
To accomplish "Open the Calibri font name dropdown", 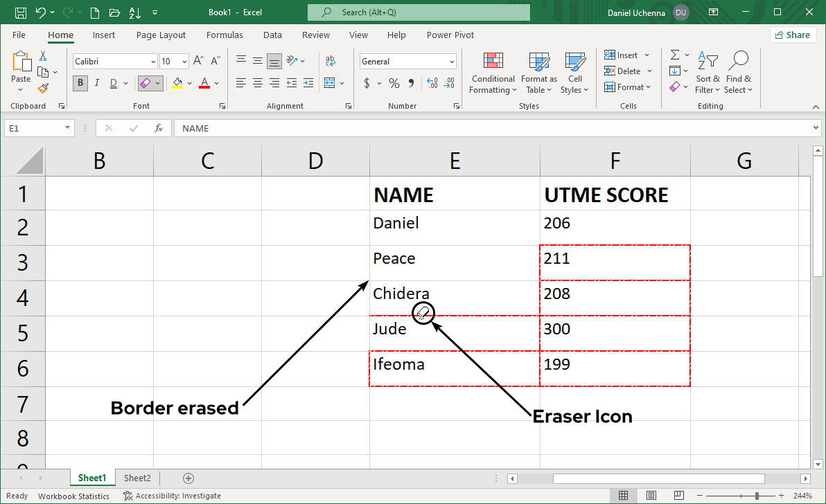I will pos(152,62).
